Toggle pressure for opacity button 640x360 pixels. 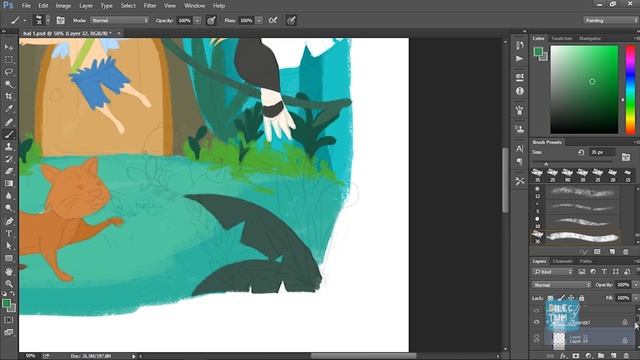(211, 20)
